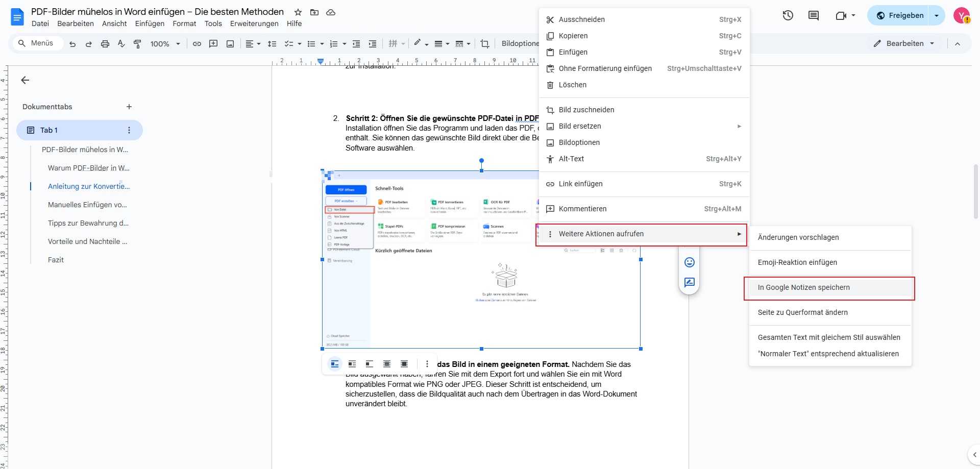Set image to wrap text mode
The width and height of the screenshot is (980, 469).
click(x=352, y=364)
